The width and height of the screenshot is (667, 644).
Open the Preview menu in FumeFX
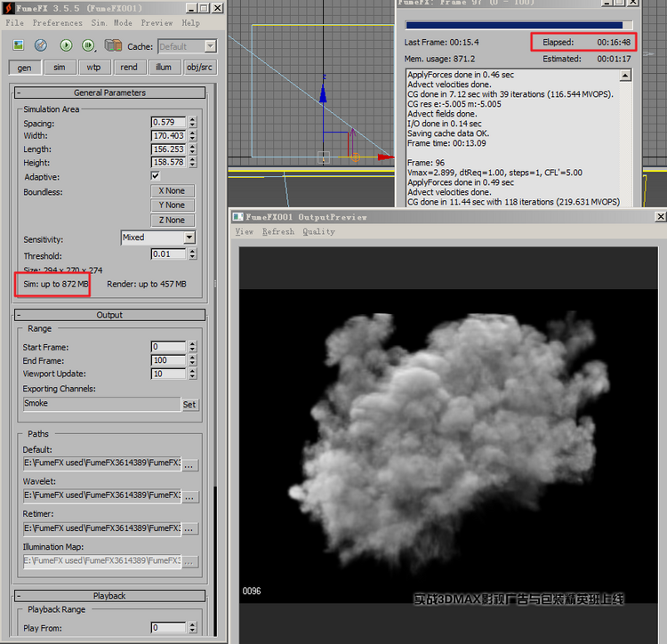[157, 23]
